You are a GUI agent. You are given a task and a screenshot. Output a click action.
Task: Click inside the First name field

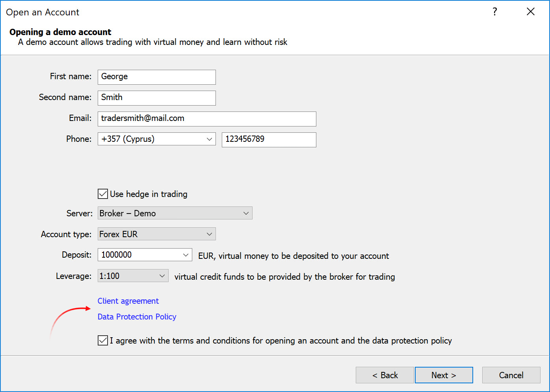click(x=156, y=77)
